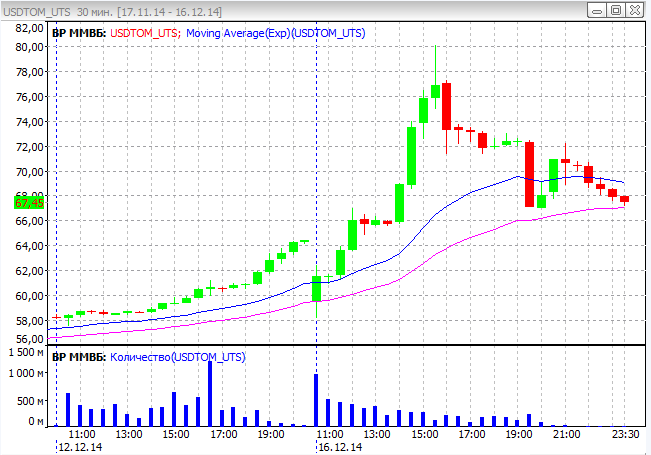Minimize the USDTOM_UTS chart window
Screen dimensions: 651x455
pos(598,10)
